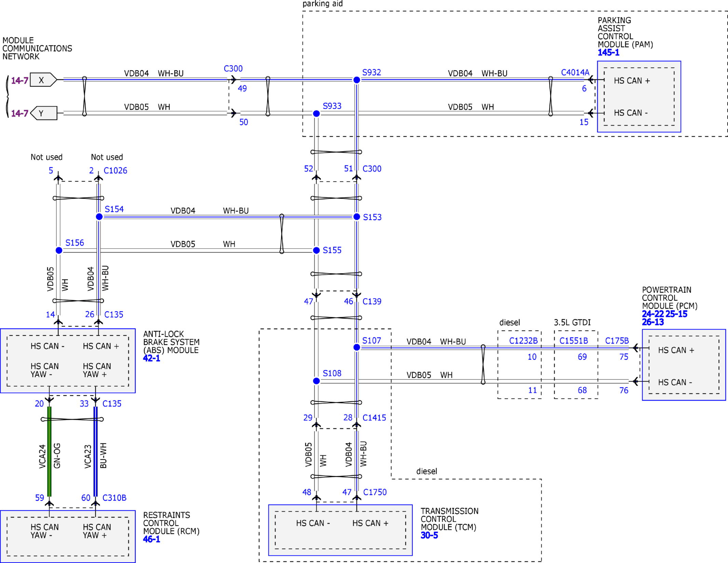
Task: Select splice dot S153
Action: click(356, 217)
